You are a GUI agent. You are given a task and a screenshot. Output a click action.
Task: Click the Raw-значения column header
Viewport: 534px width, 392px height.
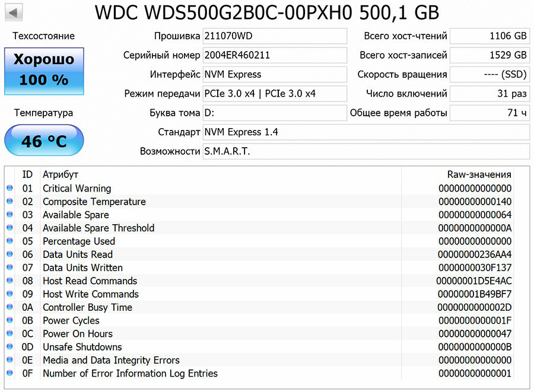point(479,174)
